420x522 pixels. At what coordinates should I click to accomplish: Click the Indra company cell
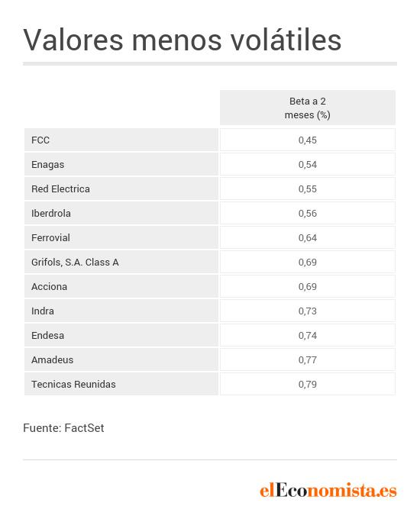pos(121,311)
